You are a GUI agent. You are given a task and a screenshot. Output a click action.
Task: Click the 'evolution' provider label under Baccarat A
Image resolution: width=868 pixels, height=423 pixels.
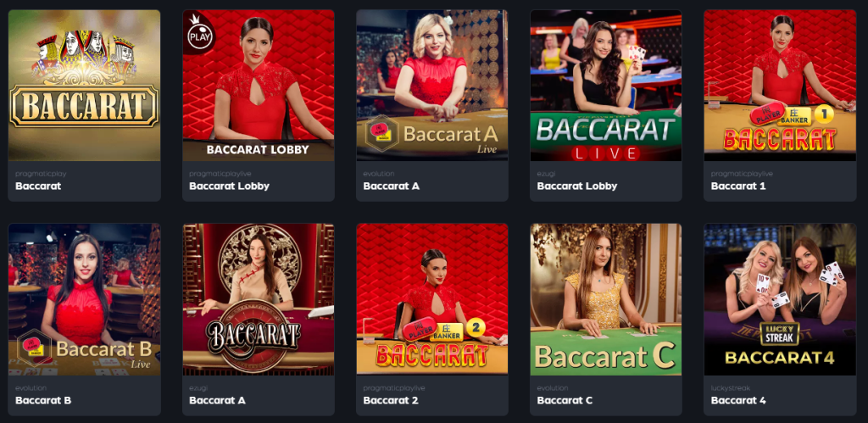(x=378, y=174)
